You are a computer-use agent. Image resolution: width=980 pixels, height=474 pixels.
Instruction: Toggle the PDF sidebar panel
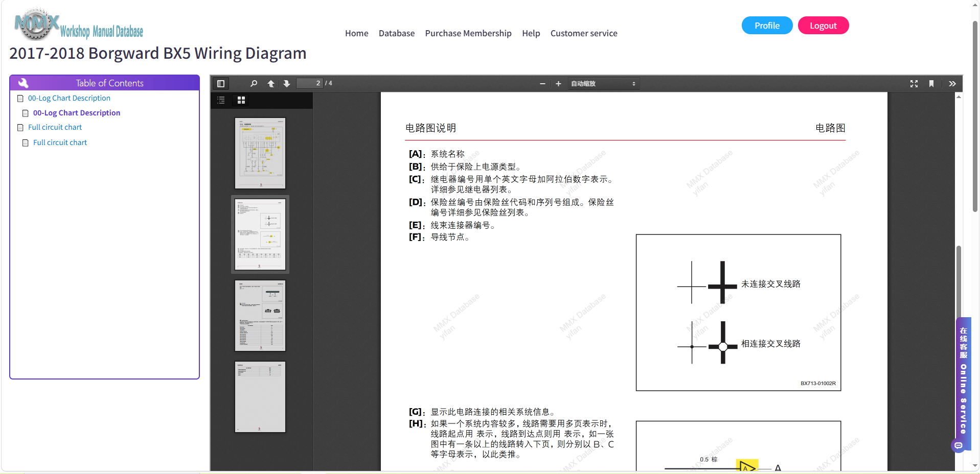coord(221,84)
